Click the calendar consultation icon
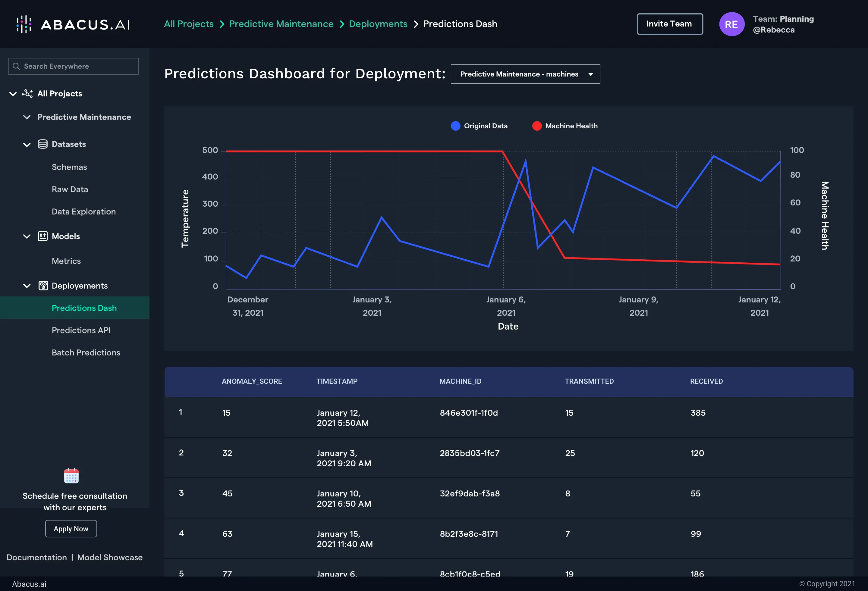 pyautogui.click(x=71, y=476)
